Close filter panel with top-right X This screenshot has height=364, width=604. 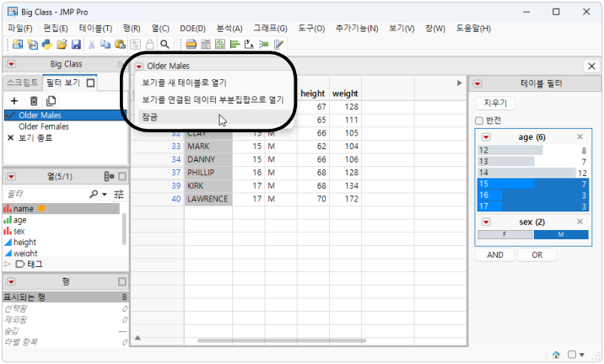pyautogui.click(x=591, y=67)
